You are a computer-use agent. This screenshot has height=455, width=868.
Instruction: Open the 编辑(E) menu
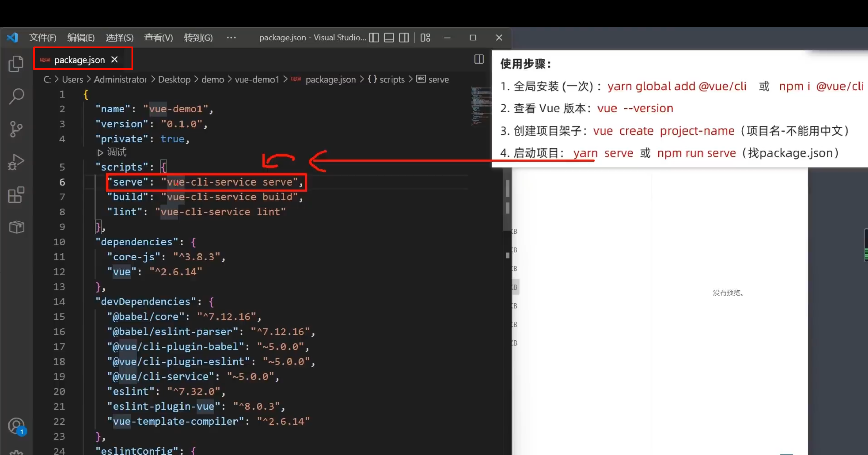[x=81, y=37]
